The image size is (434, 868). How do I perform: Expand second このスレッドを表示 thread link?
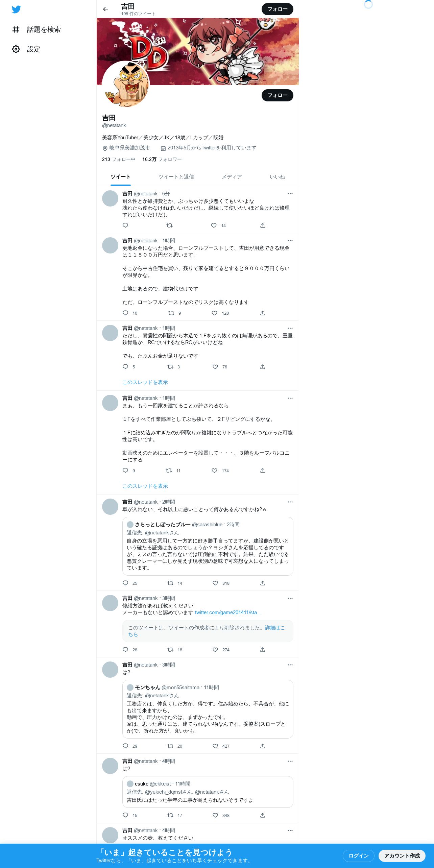tap(145, 486)
